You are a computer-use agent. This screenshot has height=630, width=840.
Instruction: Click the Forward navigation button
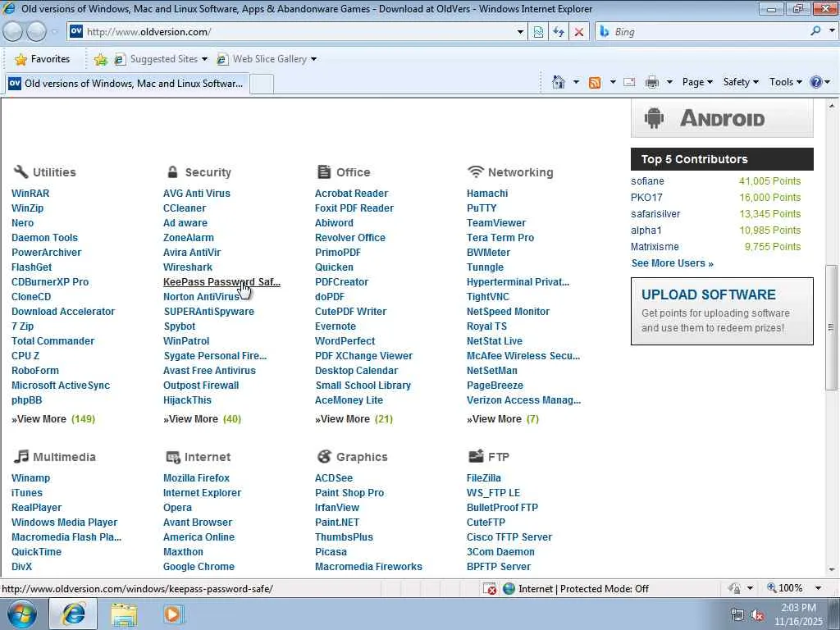pyautogui.click(x=36, y=32)
